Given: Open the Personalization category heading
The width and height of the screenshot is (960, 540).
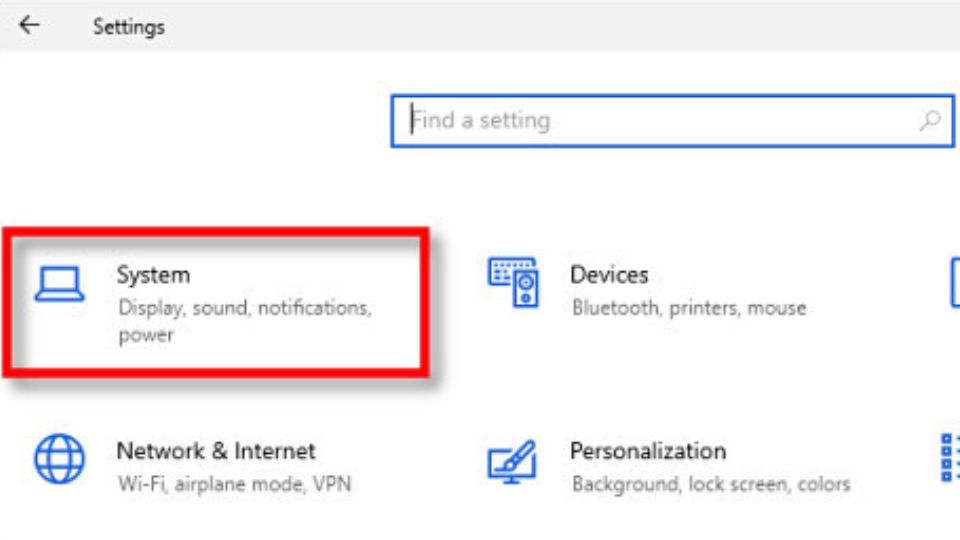Looking at the screenshot, I should click(x=648, y=451).
